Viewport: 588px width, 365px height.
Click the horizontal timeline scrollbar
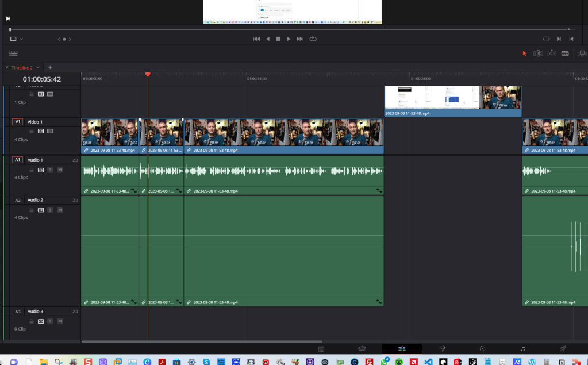click(201, 341)
